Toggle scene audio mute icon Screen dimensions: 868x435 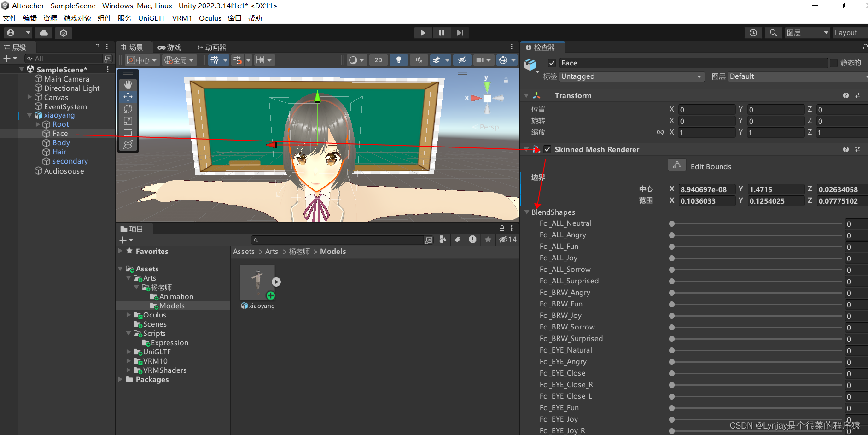point(419,59)
